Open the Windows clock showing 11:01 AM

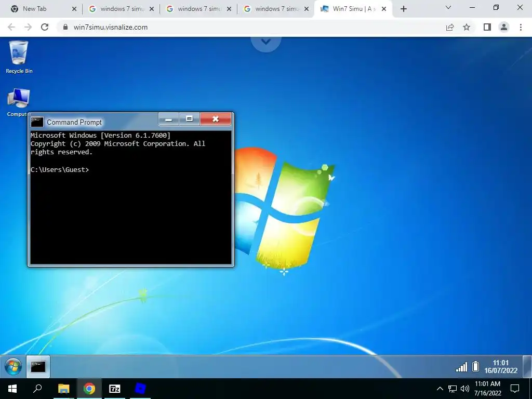click(487, 389)
